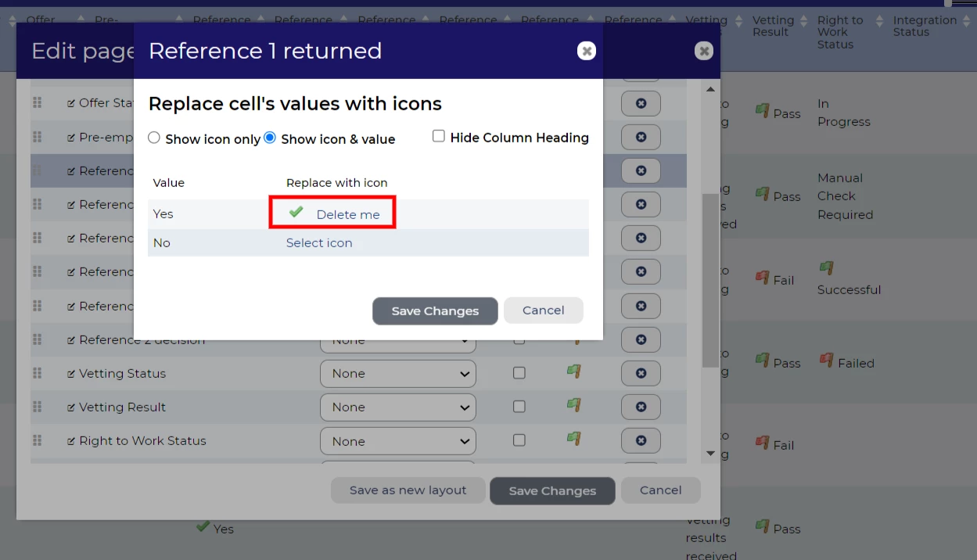Open Vetting Status None dropdown
The width and height of the screenshot is (977, 560).
pyautogui.click(x=397, y=374)
